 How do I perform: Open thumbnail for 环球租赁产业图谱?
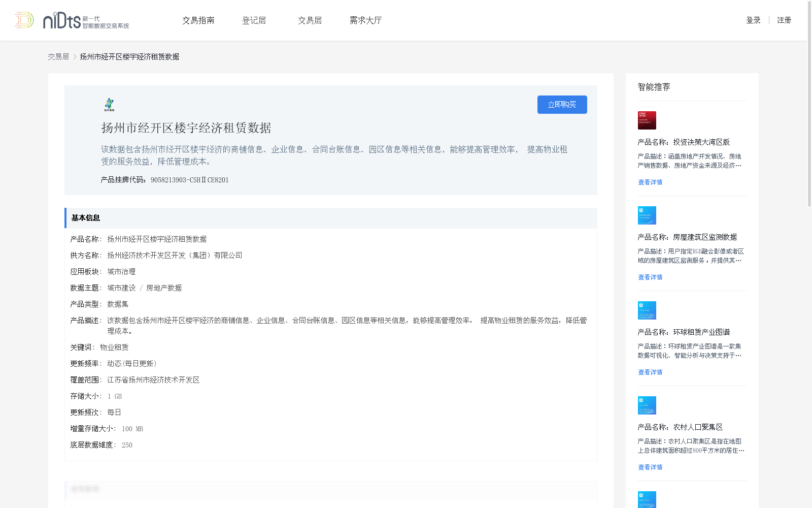tap(647, 310)
